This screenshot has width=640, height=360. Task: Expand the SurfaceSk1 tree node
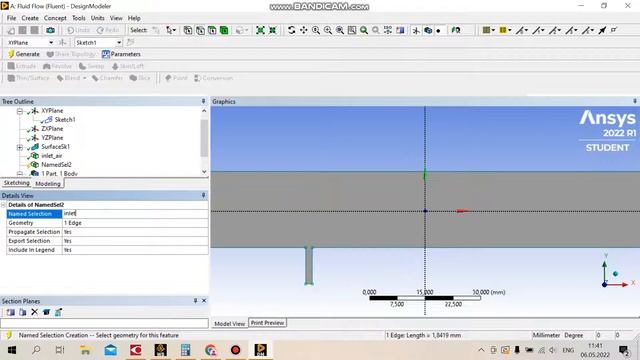20,147
